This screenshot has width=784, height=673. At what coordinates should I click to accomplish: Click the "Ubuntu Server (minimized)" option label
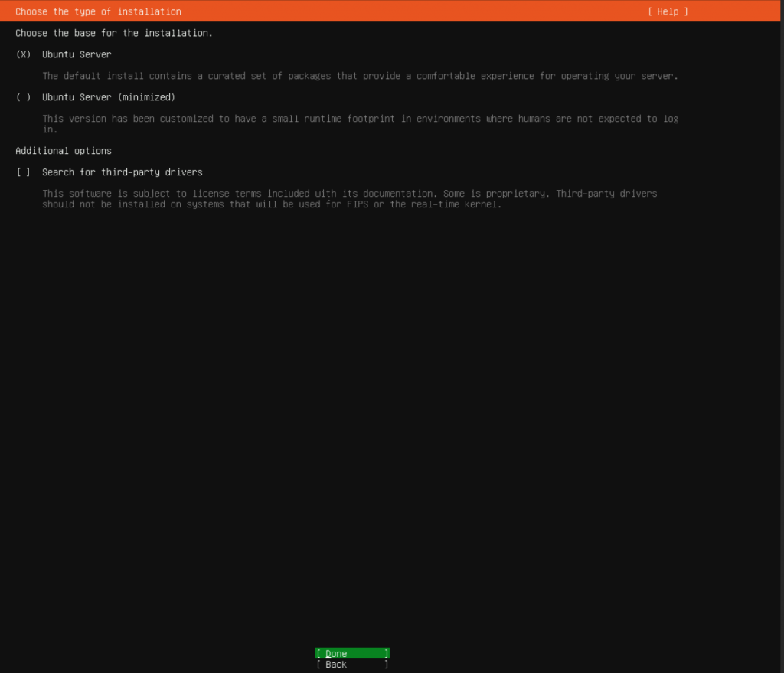point(109,97)
